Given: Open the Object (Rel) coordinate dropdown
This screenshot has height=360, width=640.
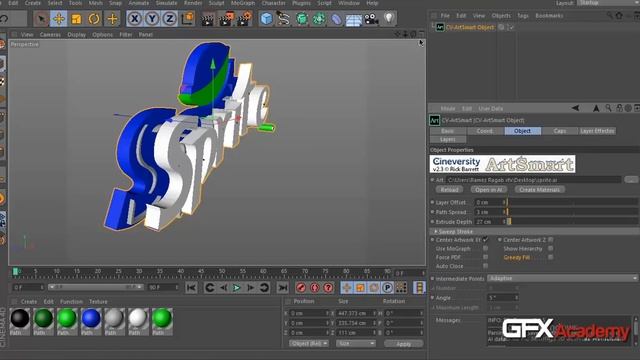Looking at the screenshot, I should (x=308, y=344).
